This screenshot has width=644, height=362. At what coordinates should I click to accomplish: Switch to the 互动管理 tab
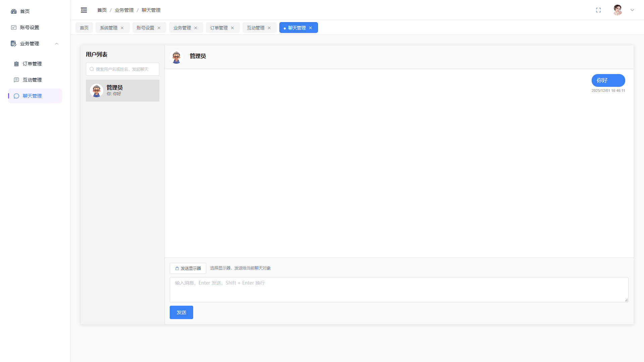coord(256,28)
